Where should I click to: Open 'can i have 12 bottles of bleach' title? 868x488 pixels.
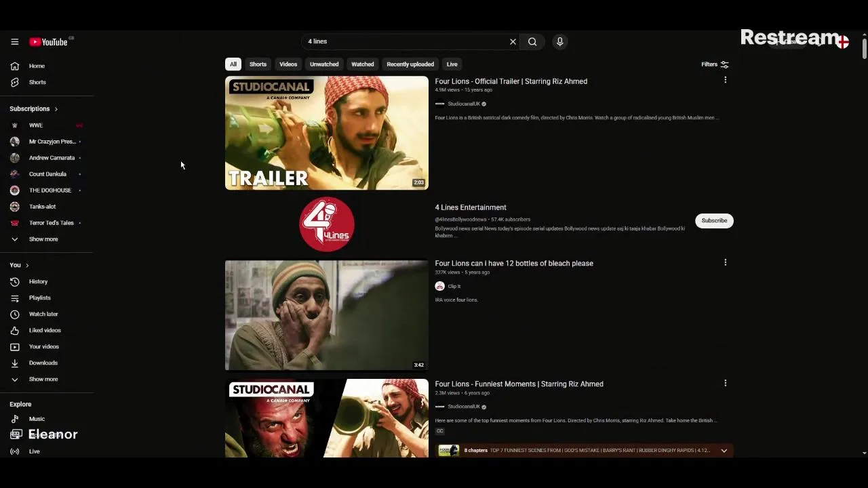pos(514,263)
